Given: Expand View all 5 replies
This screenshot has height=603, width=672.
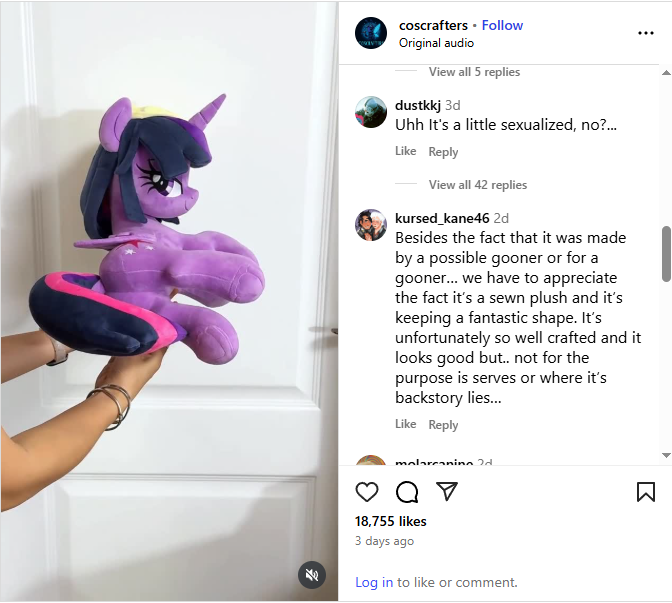Looking at the screenshot, I should tap(474, 72).
